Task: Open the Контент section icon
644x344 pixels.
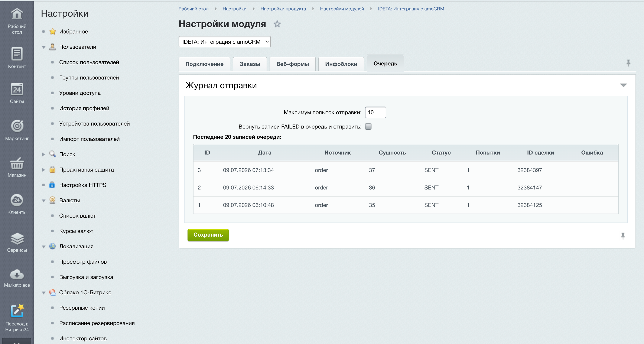Action: 17,54
